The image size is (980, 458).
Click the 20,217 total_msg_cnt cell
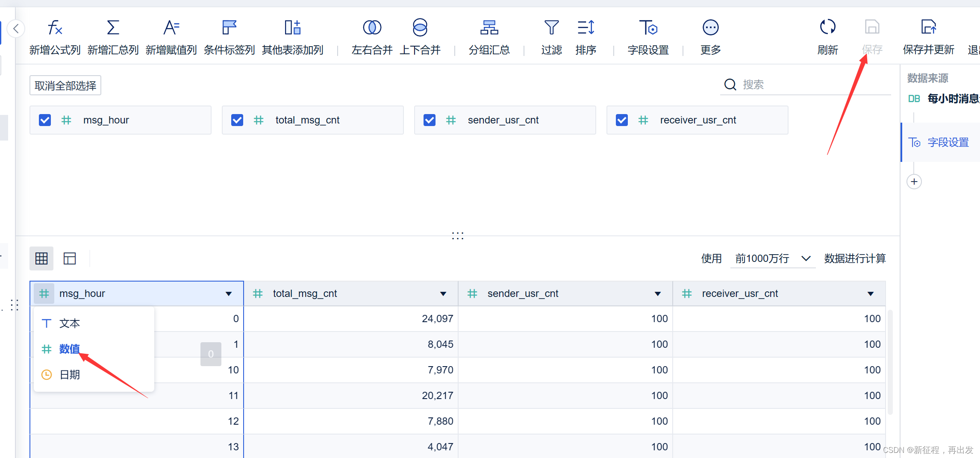click(x=351, y=396)
